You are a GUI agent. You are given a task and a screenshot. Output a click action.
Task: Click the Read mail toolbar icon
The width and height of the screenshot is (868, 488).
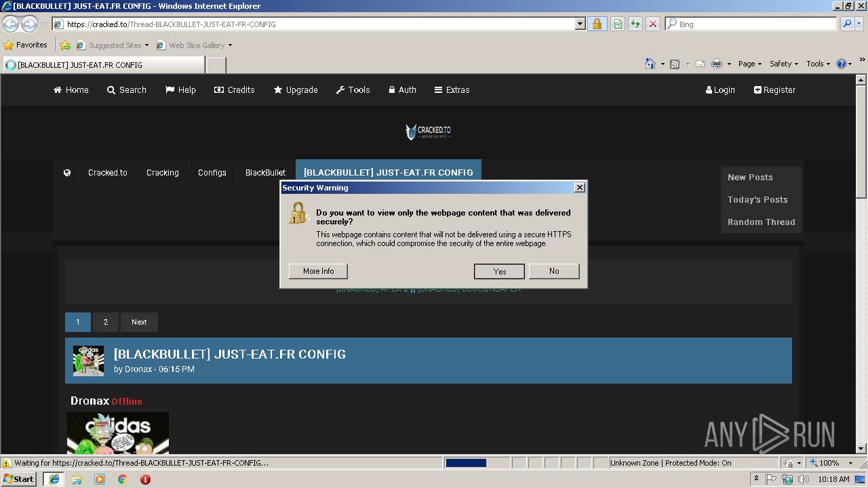click(x=700, y=64)
